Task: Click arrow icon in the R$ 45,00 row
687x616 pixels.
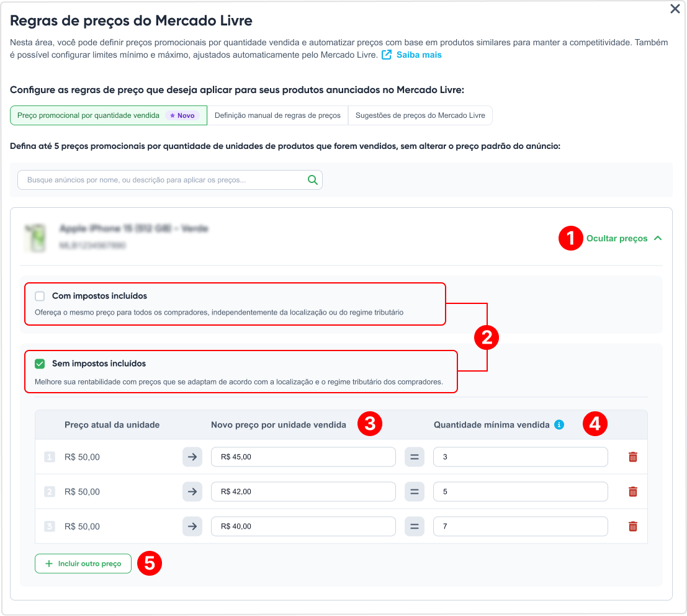Action: click(x=192, y=457)
